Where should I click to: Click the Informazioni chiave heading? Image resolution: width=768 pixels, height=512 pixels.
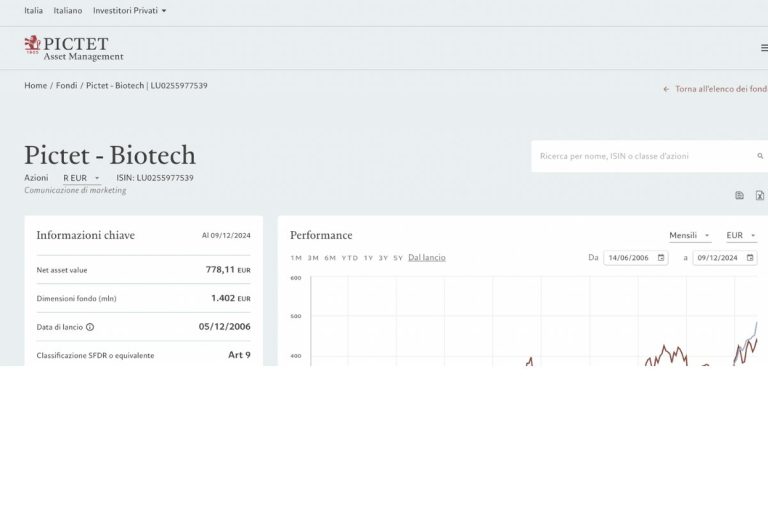pos(85,235)
